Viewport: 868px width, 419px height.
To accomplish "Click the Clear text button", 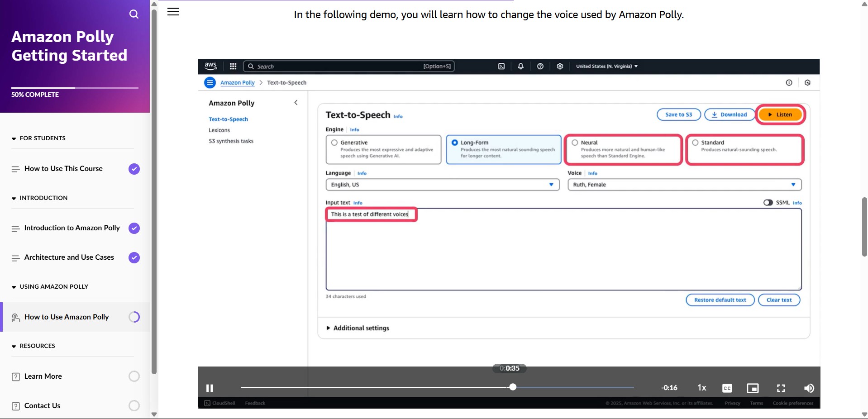I will tap(779, 300).
